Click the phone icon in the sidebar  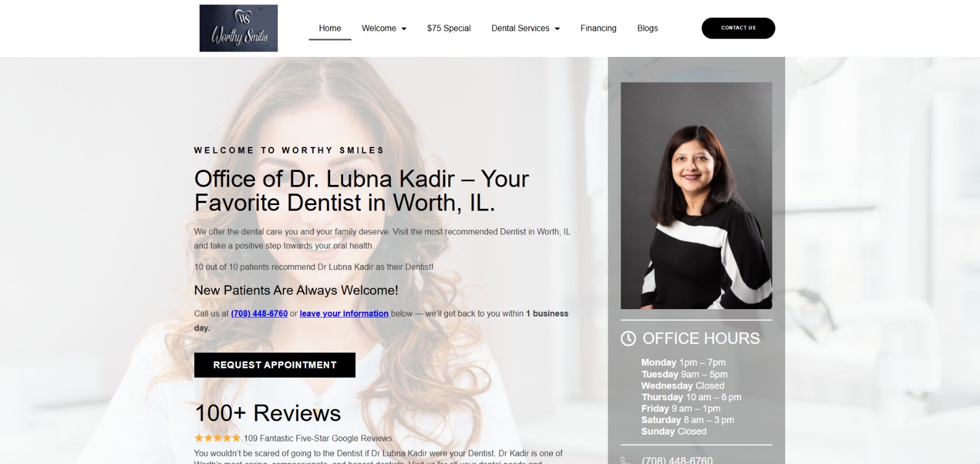tap(625, 460)
